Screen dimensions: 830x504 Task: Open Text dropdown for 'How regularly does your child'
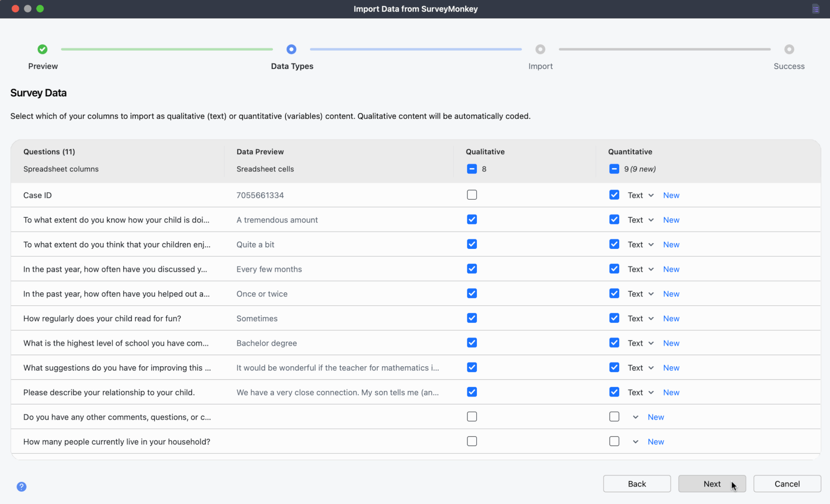[x=641, y=319]
